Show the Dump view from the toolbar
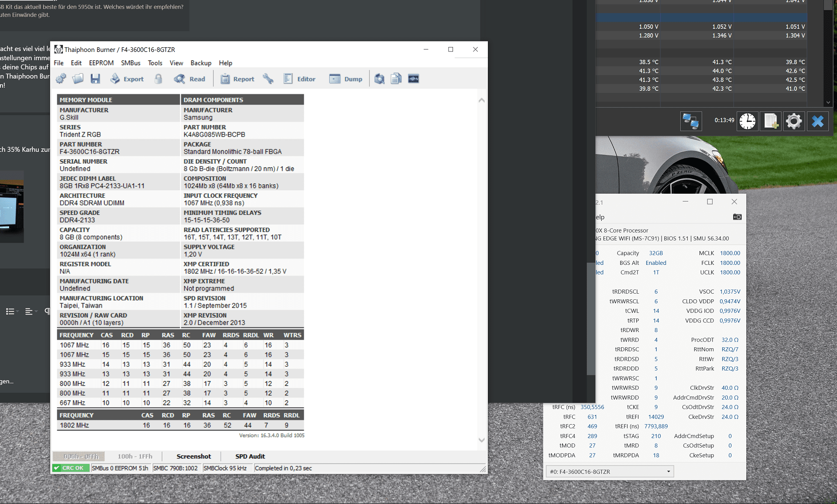The height and width of the screenshot is (504, 837). click(346, 79)
